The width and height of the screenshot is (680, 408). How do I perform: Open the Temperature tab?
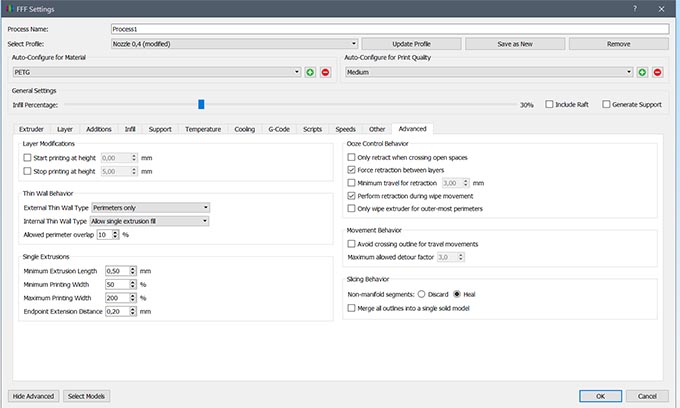203,129
